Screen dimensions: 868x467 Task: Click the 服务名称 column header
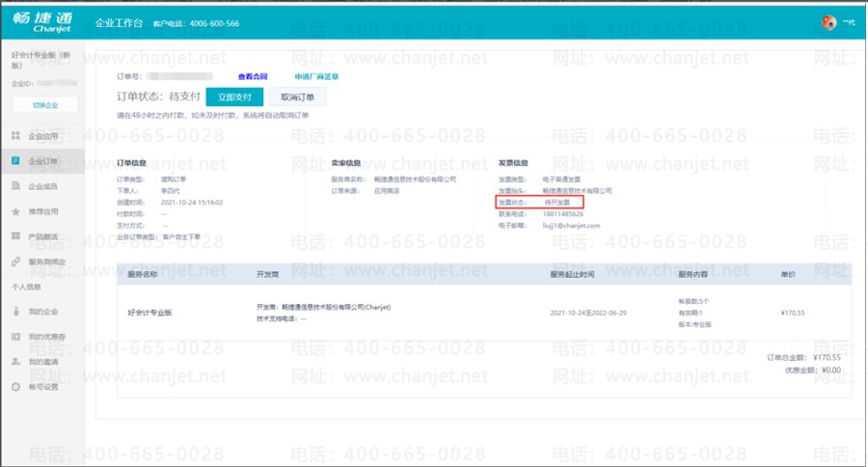pos(143,274)
